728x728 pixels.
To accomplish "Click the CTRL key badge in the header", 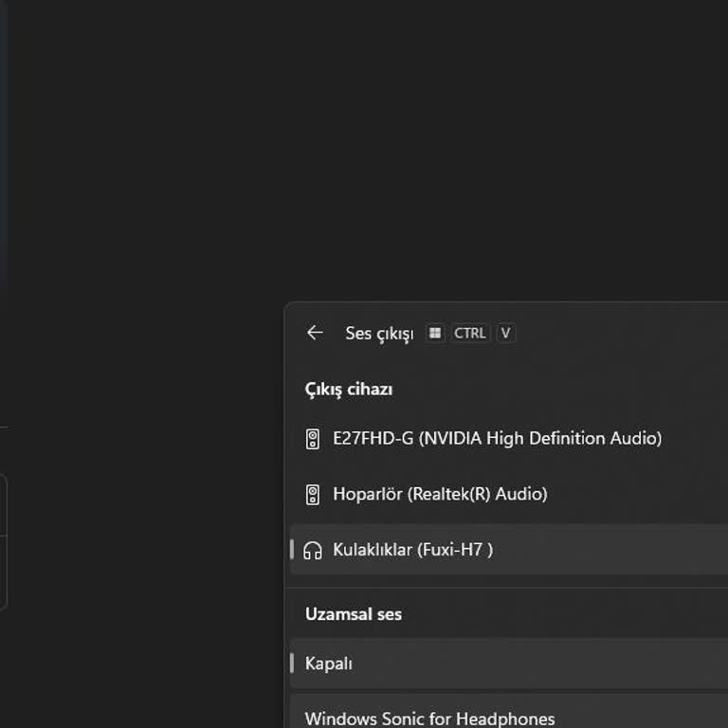I will pyautogui.click(x=469, y=334).
